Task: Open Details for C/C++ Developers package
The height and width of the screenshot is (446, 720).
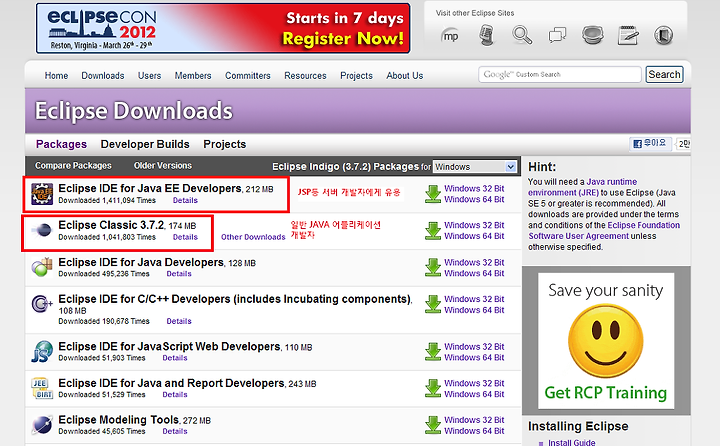Action: 179,321
